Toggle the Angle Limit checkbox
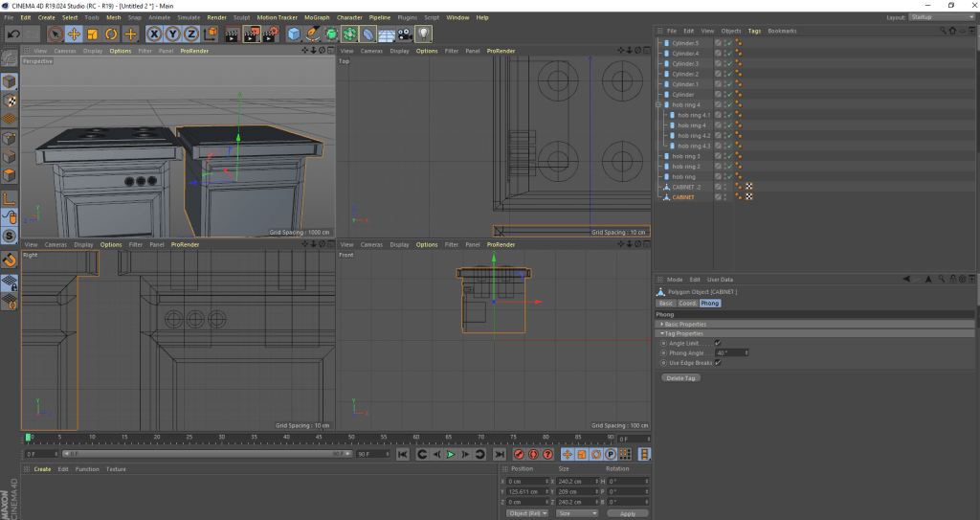980x520 pixels. 717,343
